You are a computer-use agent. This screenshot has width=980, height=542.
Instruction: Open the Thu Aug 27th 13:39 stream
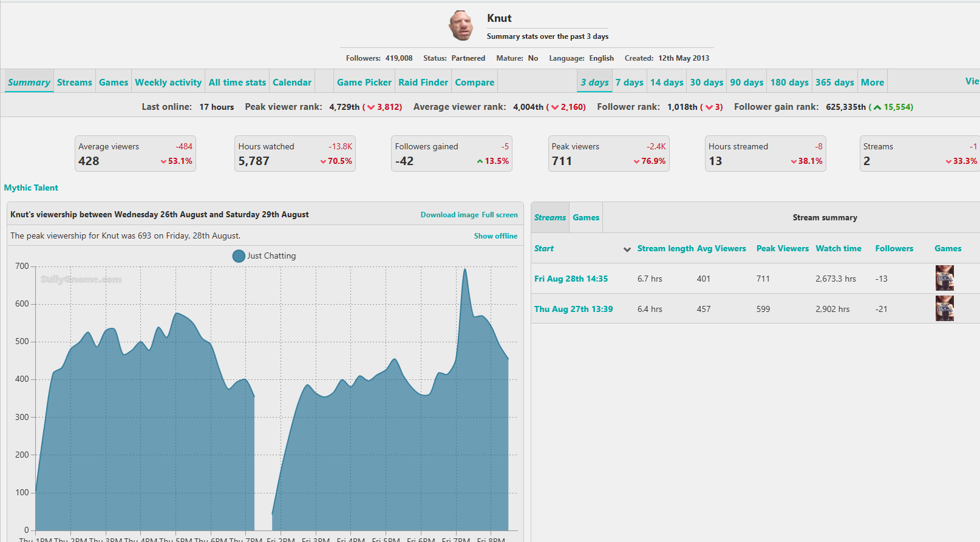pos(574,310)
